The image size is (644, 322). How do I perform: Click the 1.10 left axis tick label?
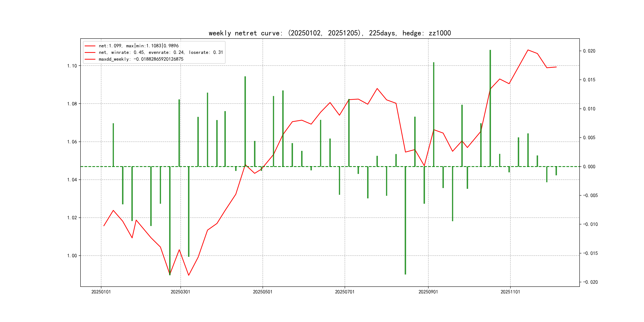click(x=72, y=66)
